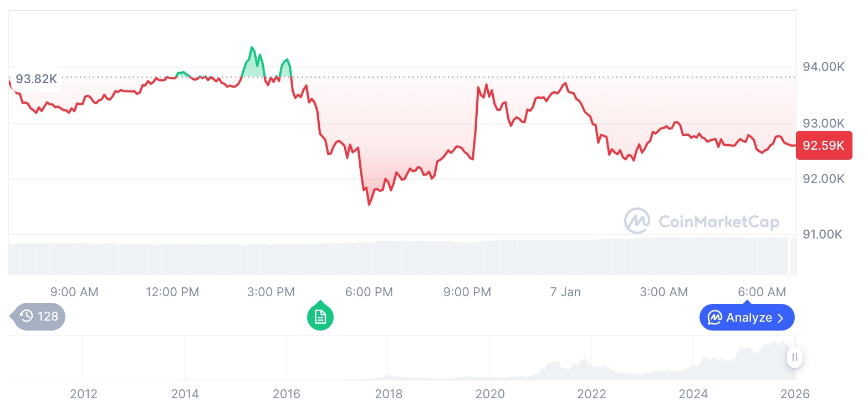Click the 7 Jan date label
The width and height of the screenshot is (868, 406).
(x=565, y=292)
